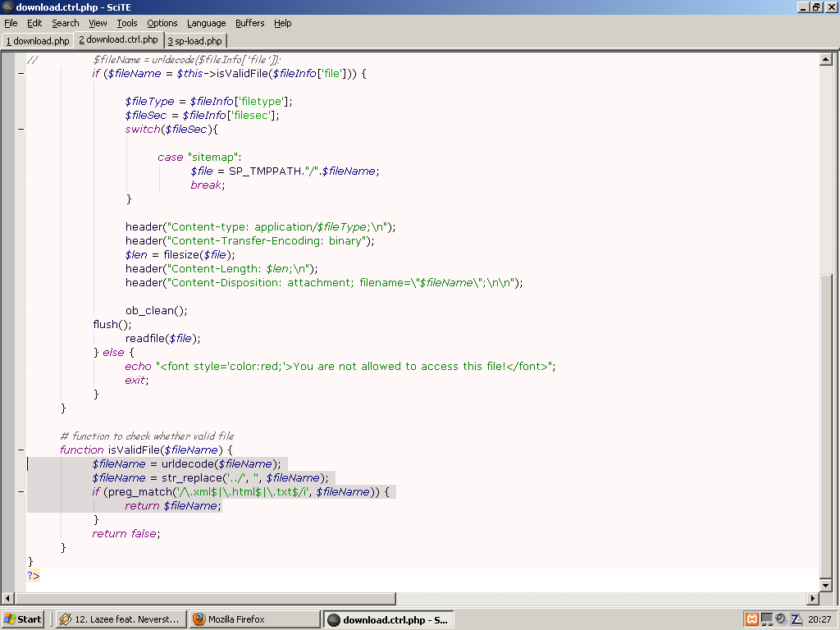Click the Content-Length header line
Screen dimensions: 840x630
[221, 269]
